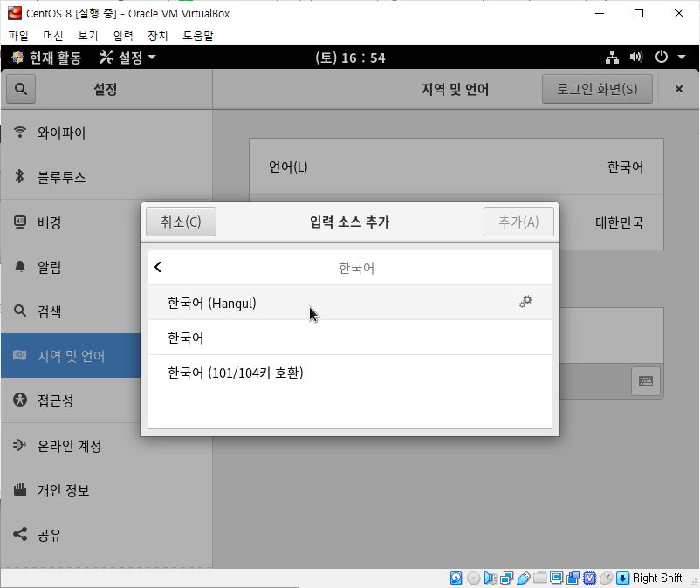Click the VirtualBox network status icon

(x=507, y=578)
